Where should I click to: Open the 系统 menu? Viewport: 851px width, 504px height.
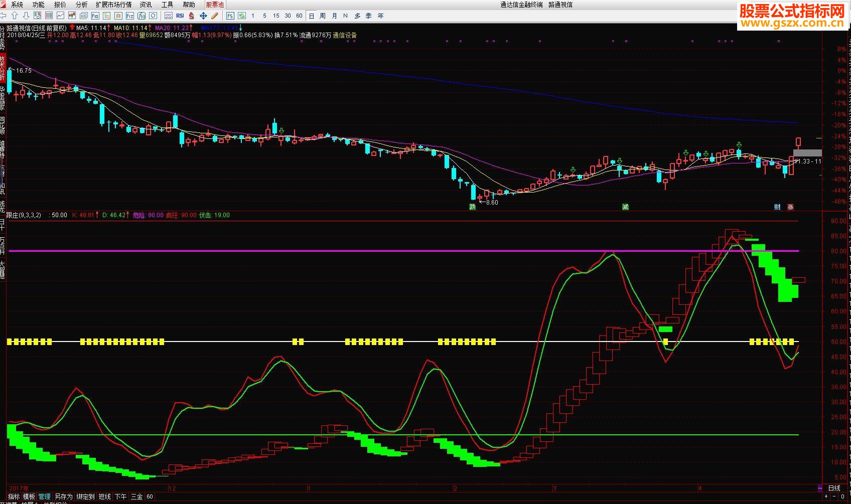click(x=17, y=5)
